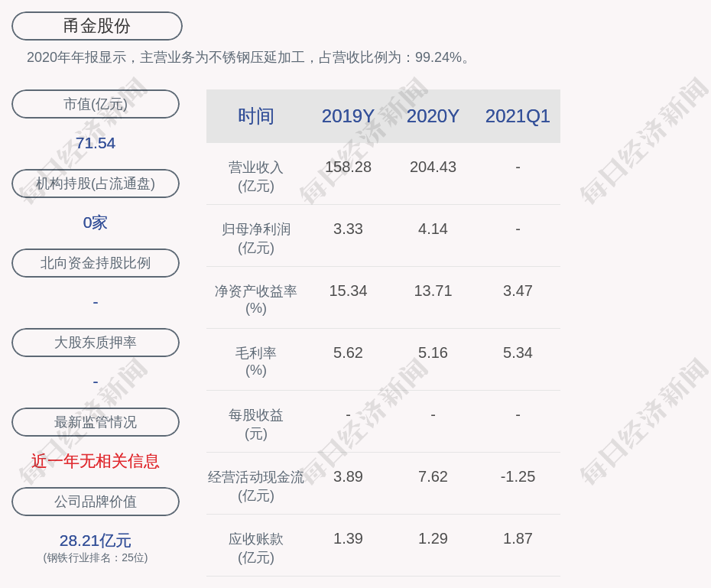
Task: Click the gross margin value 5.34
Action: 518,352
